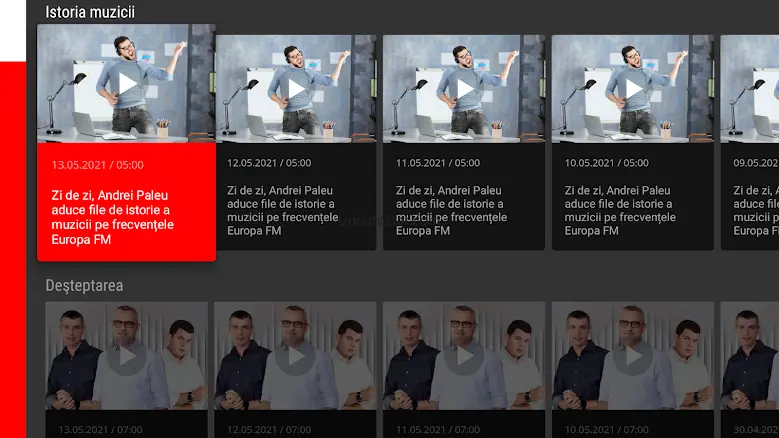Play the 12.05.2021 Deșteptarea episode

pyautogui.click(x=296, y=356)
